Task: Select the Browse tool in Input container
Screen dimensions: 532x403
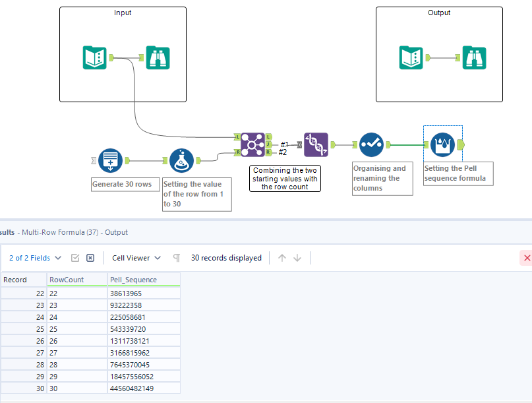Action: 158,57
